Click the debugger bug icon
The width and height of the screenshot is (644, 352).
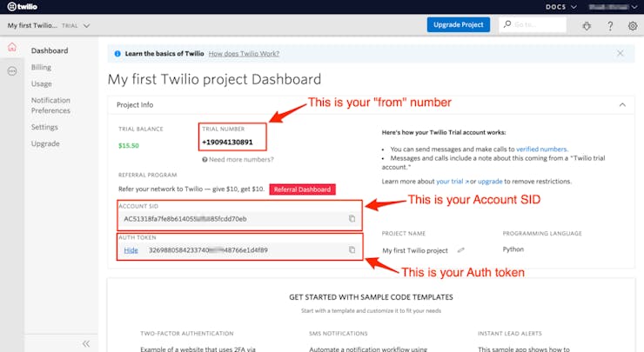(587, 26)
